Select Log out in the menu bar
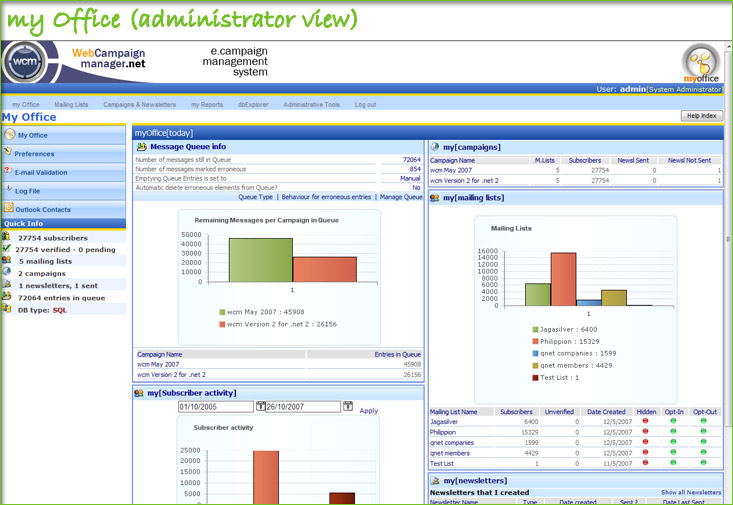The height and width of the screenshot is (505, 733). pyautogui.click(x=365, y=105)
